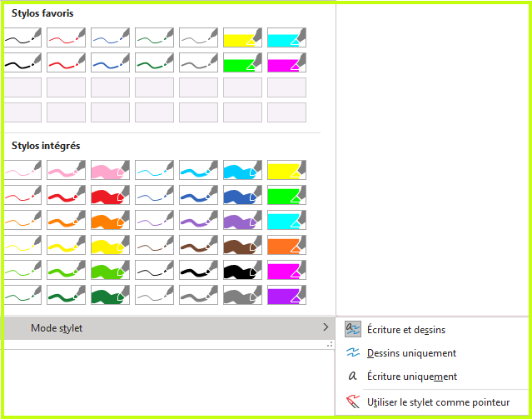
Task: Select thin black pen in Stylos favoris
Action: click(x=22, y=37)
